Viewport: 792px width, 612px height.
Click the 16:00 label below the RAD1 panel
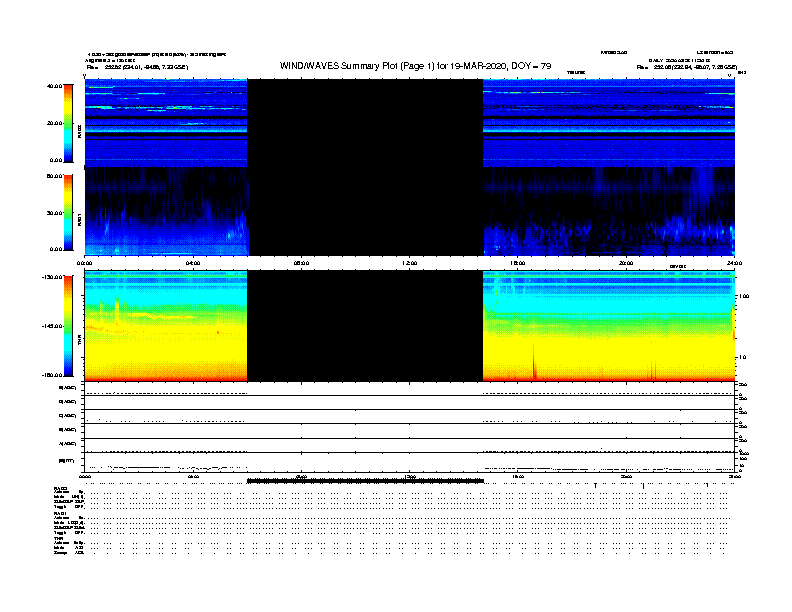point(518,263)
